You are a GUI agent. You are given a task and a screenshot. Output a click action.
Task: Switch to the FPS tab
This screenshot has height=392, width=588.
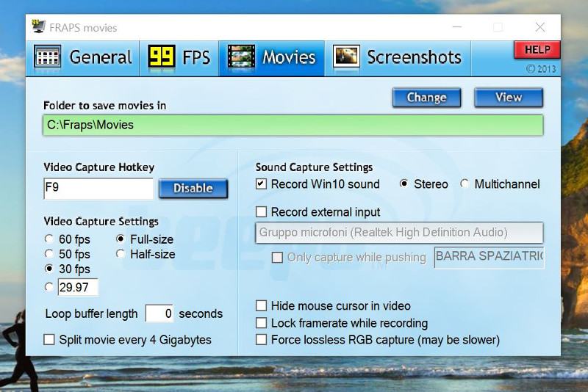(179, 58)
